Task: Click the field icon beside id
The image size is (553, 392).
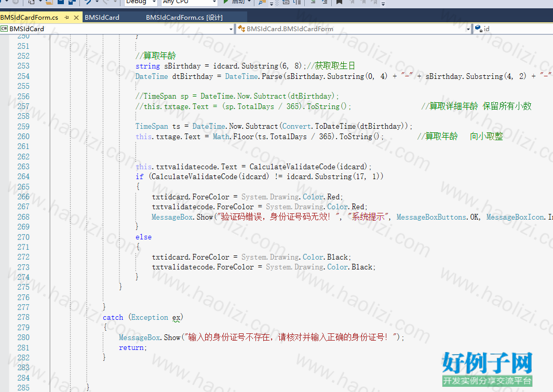Action: pyautogui.click(x=479, y=29)
